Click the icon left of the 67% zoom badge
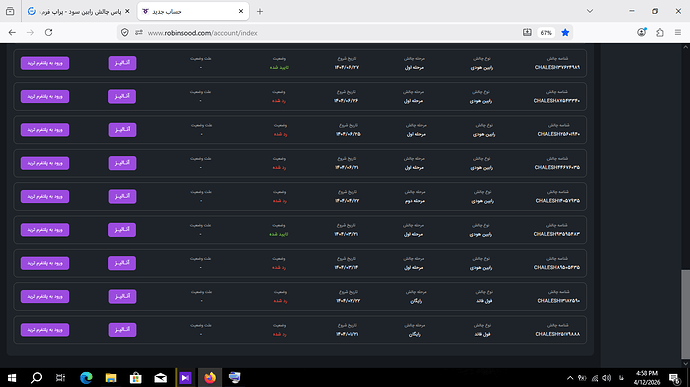Image resolution: width=690 pixels, height=387 pixels. pos(527,33)
